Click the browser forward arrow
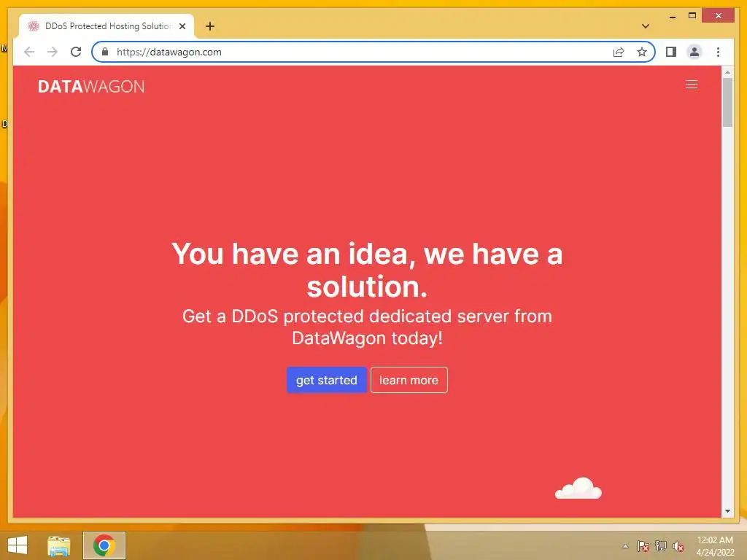The image size is (747, 560). coord(53,52)
